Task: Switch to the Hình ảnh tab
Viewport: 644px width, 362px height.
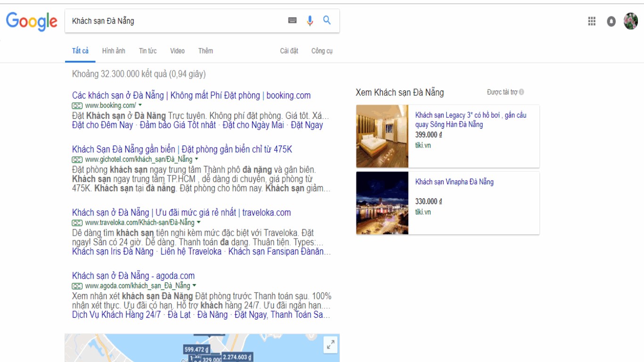Action: (114, 51)
